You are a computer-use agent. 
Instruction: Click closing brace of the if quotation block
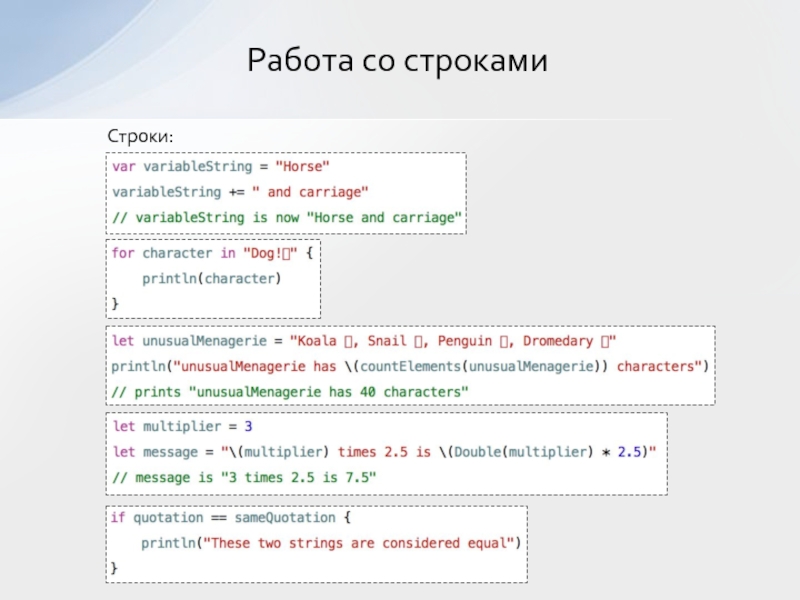click(114, 568)
